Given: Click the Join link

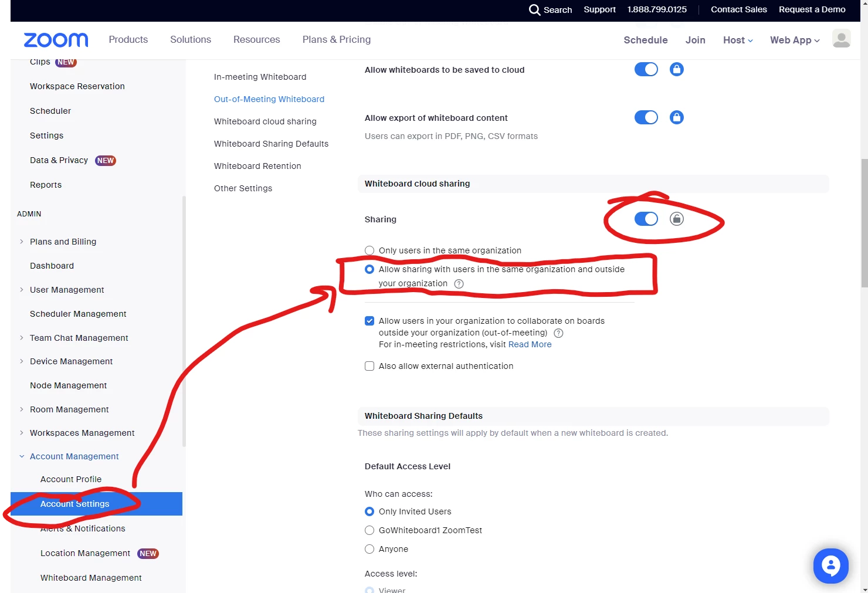Looking at the screenshot, I should [x=695, y=40].
